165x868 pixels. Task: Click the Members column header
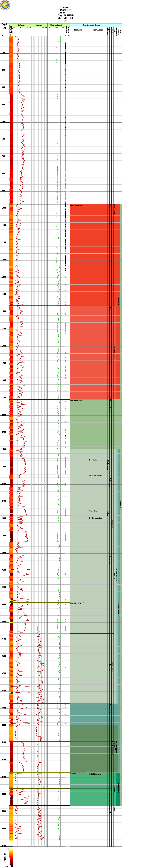pyautogui.click(x=78, y=30)
